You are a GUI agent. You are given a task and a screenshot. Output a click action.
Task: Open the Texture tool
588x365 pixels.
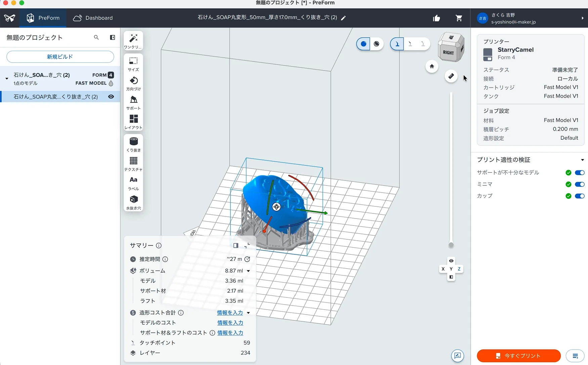[133, 163]
